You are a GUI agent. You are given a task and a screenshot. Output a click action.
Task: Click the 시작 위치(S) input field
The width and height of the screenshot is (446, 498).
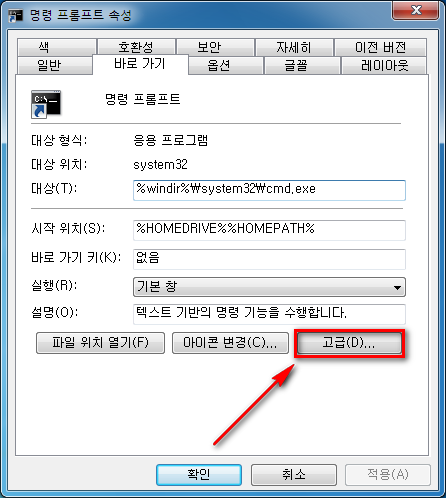pyautogui.click(x=269, y=230)
